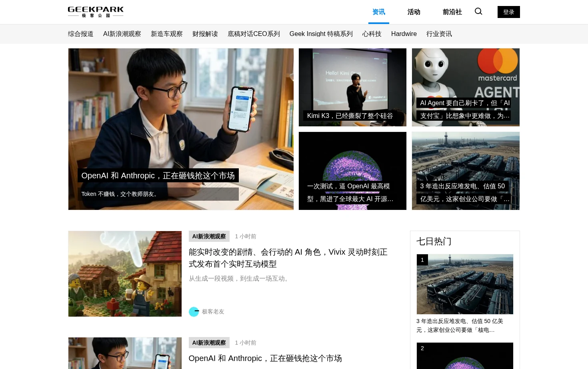Select the 行业资讯 category
588x369 pixels.
[439, 34]
